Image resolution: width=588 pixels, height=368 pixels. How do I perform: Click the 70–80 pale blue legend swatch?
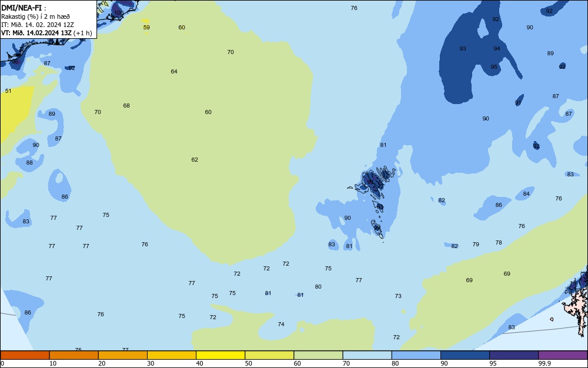pos(367,355)
